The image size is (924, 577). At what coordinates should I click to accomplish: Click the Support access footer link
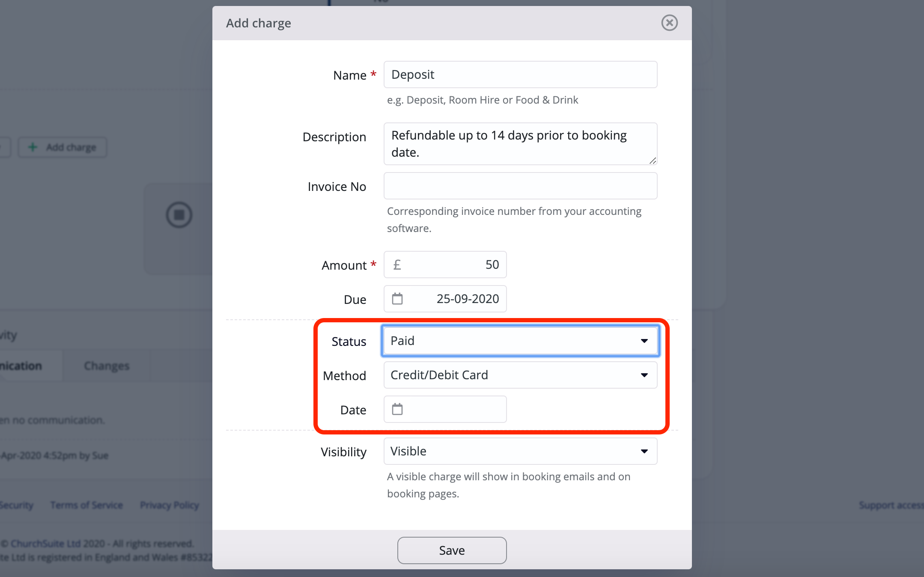(891, 505)
